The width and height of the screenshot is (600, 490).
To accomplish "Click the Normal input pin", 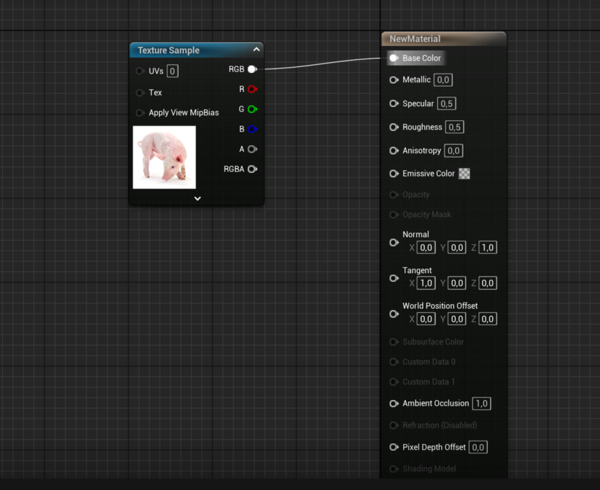I will (394, 243).
